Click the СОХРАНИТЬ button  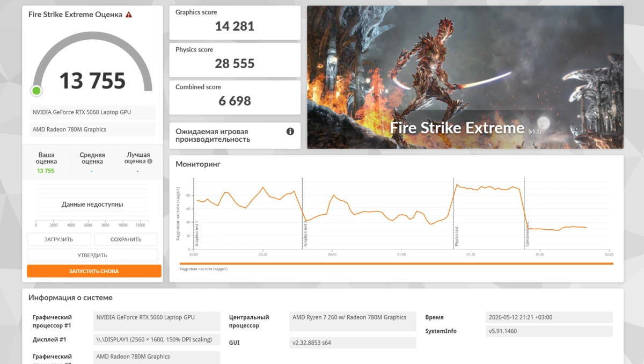tap(126, 239)
